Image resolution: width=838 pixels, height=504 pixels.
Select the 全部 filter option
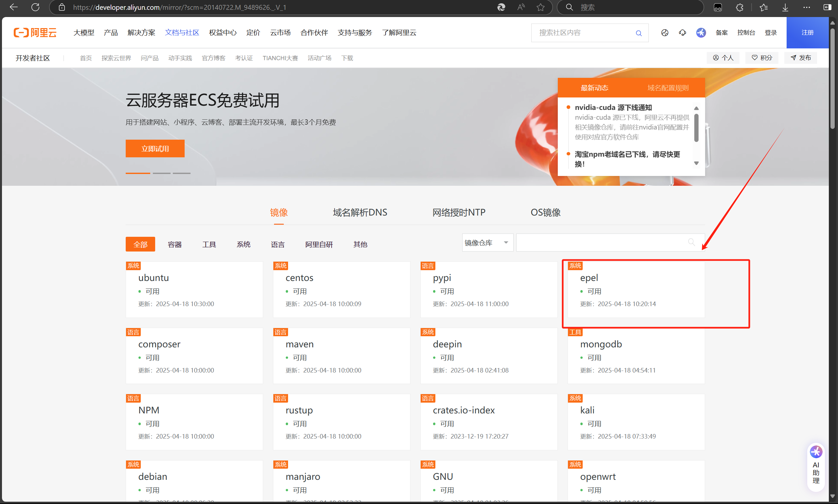click(x=140, y=244)
